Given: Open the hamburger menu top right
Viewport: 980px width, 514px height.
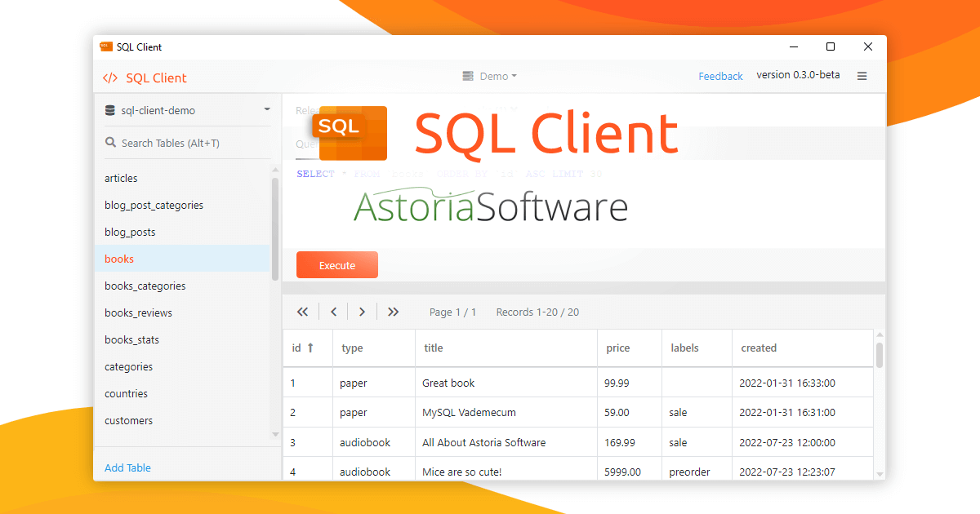Looking at the screenshot, I should click(x=862, y=75).
